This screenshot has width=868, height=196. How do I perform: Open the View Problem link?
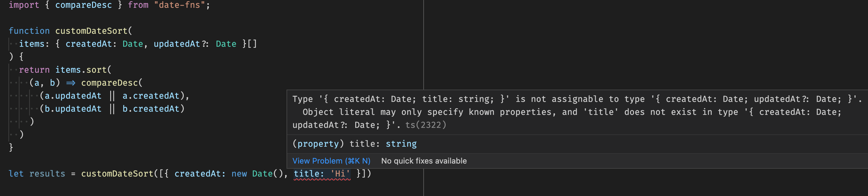[x=331, y=161]
